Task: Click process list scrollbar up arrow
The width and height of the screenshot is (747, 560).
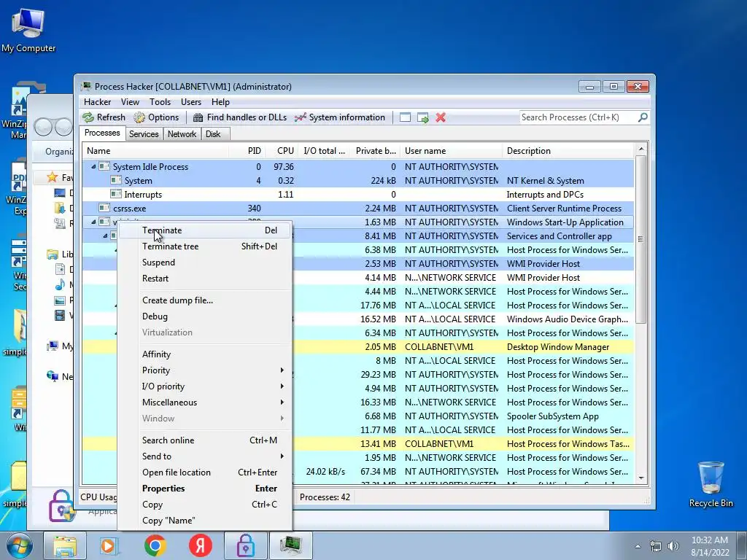Action: click(x=641, y=149)
